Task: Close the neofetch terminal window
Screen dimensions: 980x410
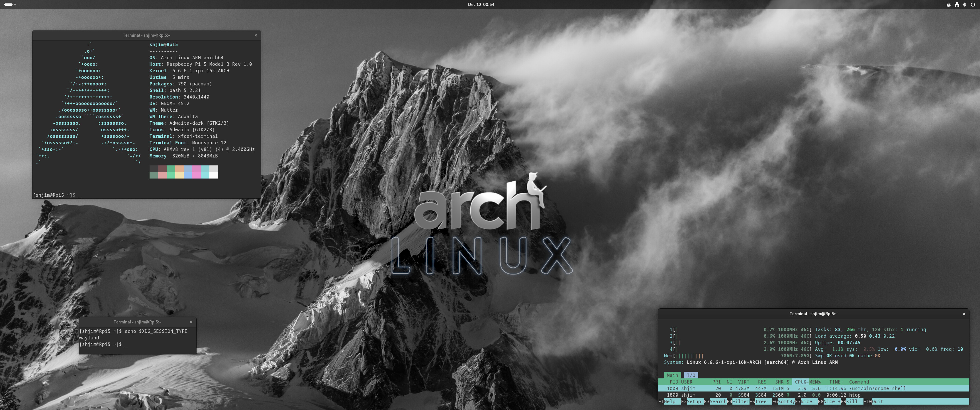Action: (256, 35)
